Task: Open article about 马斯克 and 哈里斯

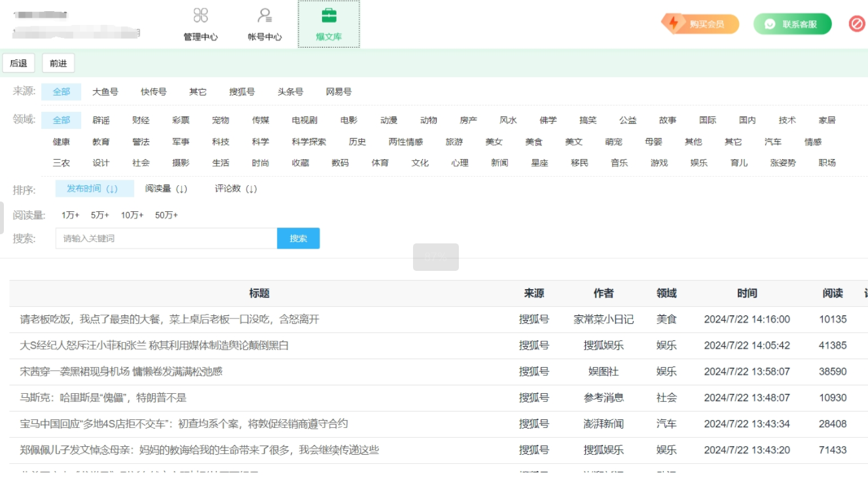Action: (x=103, y=398)
